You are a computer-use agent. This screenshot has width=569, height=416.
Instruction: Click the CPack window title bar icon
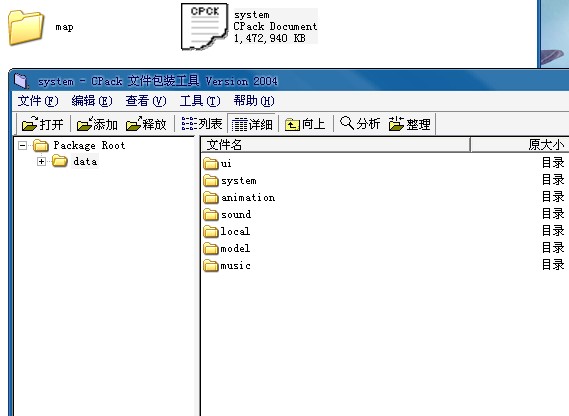21,81
